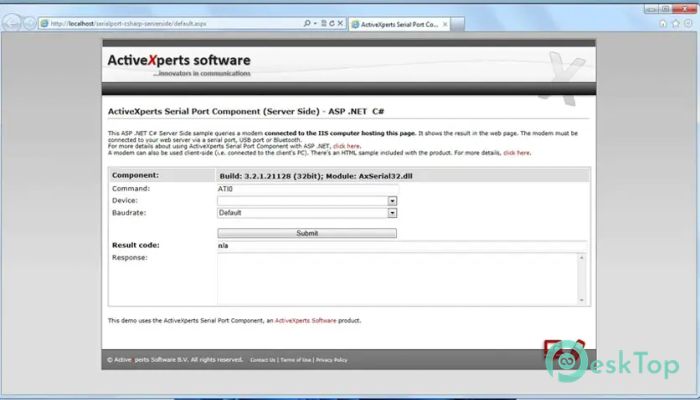Refresh the page with the reload icon

point(332,23)
